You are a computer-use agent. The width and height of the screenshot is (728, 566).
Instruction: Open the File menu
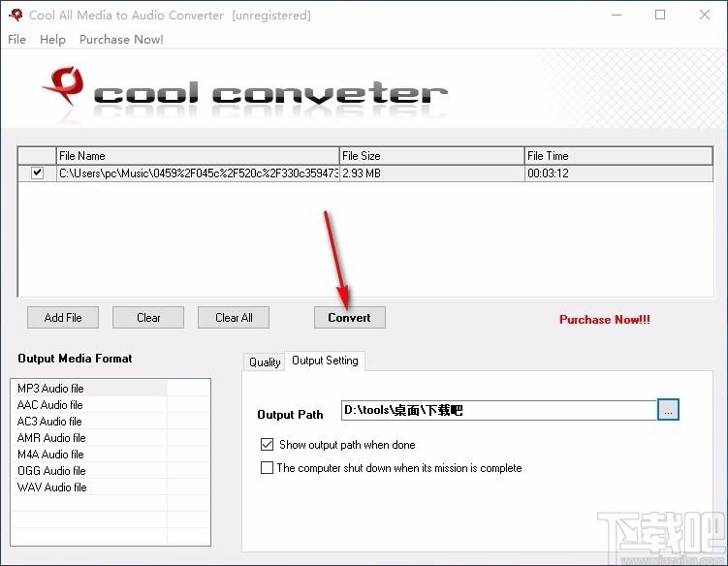point(16,40)
